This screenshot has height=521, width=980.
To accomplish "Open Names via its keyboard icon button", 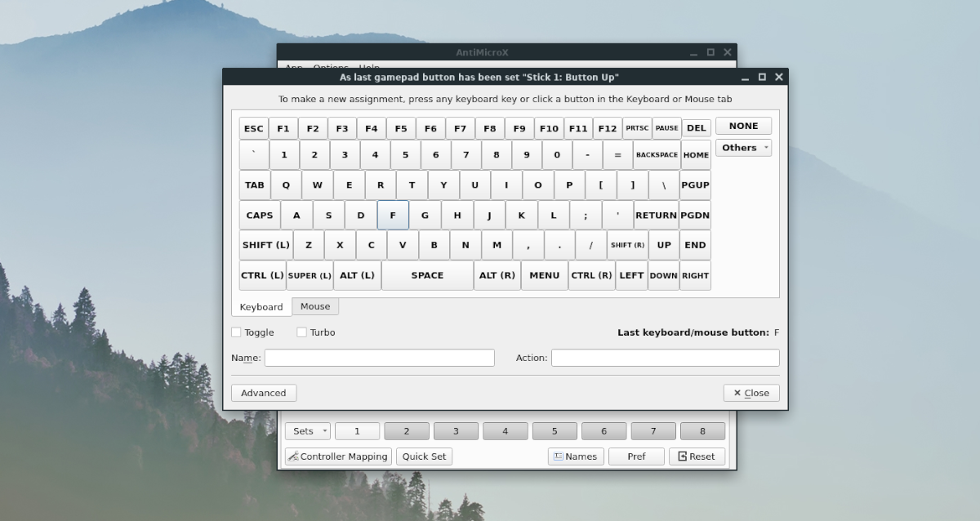I will pos(575,456).
